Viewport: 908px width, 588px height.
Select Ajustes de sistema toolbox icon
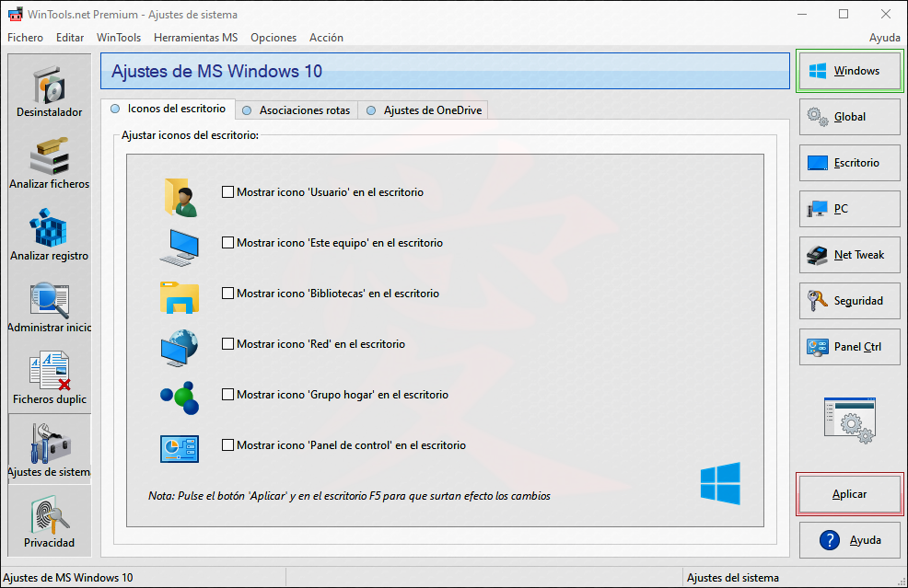tap(49, 444)
